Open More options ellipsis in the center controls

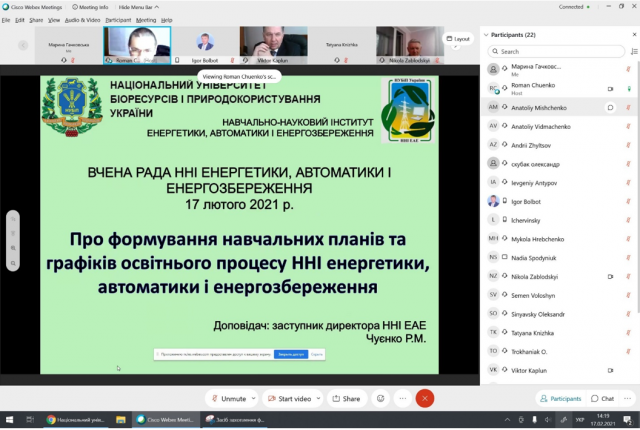point(403,399)
